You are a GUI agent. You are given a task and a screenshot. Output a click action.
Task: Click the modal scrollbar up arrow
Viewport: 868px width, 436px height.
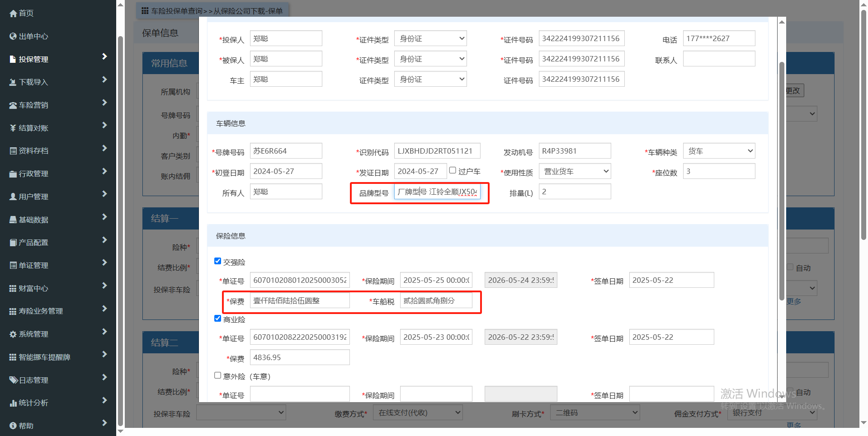click(782, 22)
